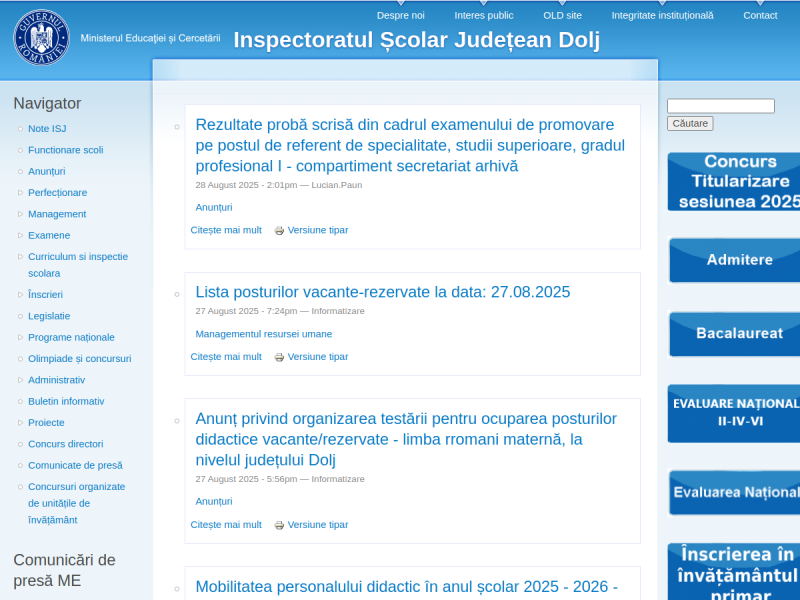The height and width of the screenshot is (600, 800).
Task: Open the Admitere banner
Action: click(733, 260)
